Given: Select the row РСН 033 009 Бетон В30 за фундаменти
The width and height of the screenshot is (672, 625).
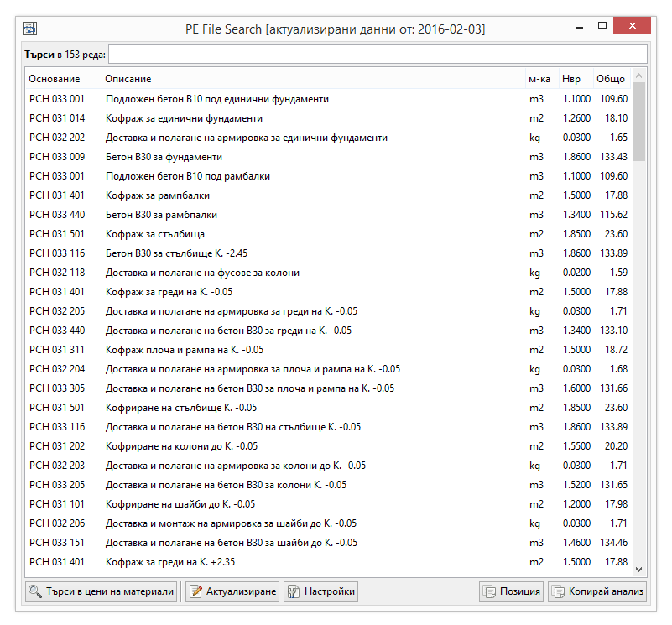Looking at the screenshot, I should tap(252, 157).
